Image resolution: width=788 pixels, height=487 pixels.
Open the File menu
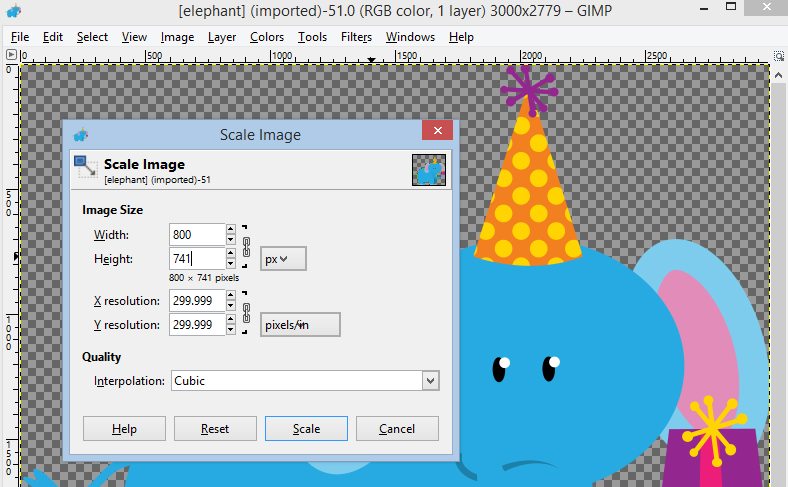(x=20, y=37)
